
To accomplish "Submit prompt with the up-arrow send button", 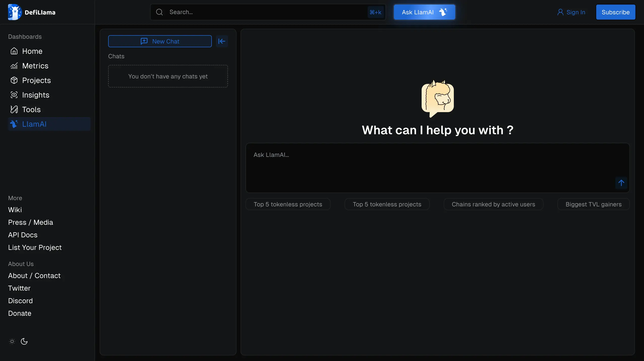I will [621, 183].
